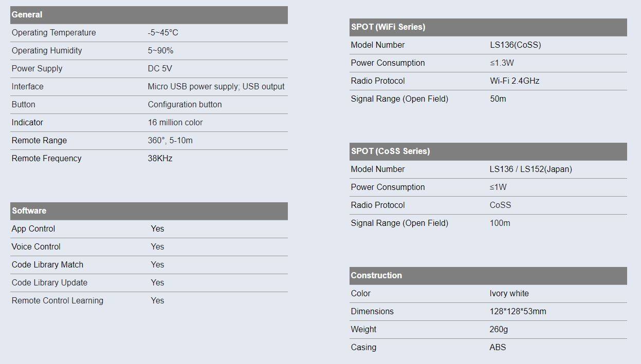Select the LS136(CoSS) model number
Viewport: 641px width, 364px height.
[515, 45]
